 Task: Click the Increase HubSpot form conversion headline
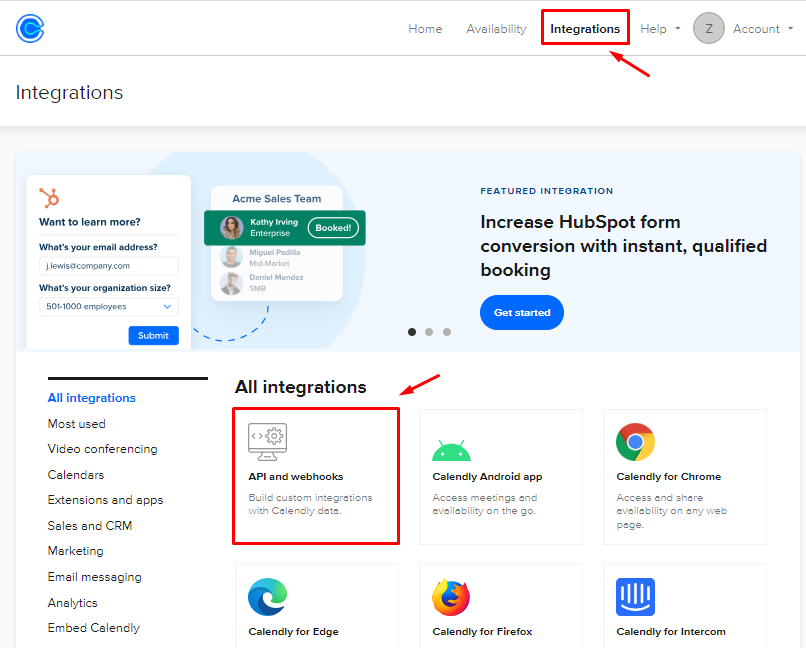click(x=624, y=246)
